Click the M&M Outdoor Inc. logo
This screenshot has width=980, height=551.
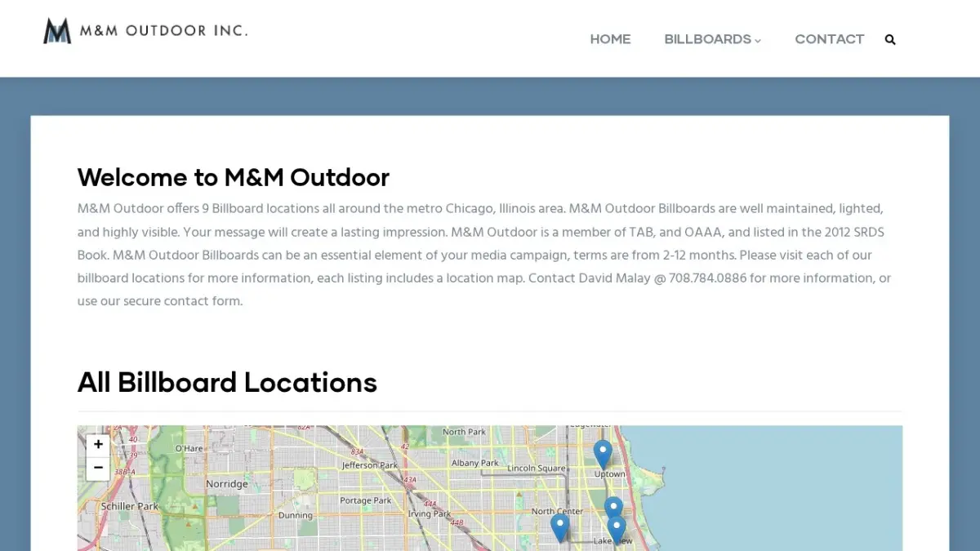[145, 31]
